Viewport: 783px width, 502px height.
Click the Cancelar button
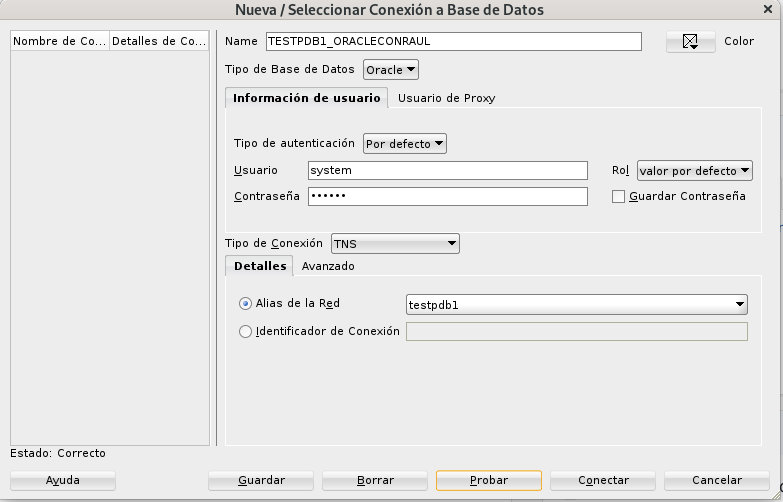(x=717, y=481)
